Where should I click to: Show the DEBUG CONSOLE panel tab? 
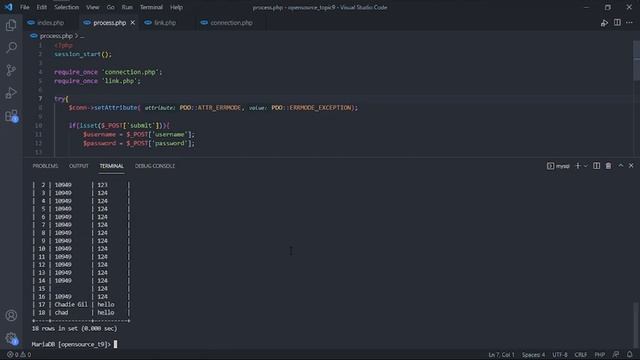155,166
